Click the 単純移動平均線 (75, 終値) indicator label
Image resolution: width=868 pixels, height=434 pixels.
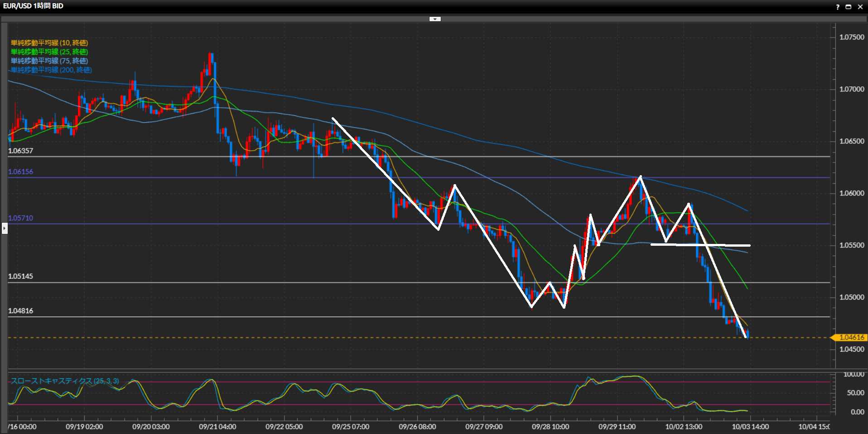[49, 61]
